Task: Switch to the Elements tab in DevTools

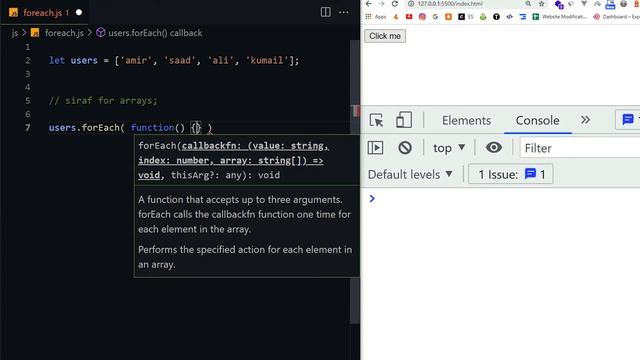Action: 466,120
